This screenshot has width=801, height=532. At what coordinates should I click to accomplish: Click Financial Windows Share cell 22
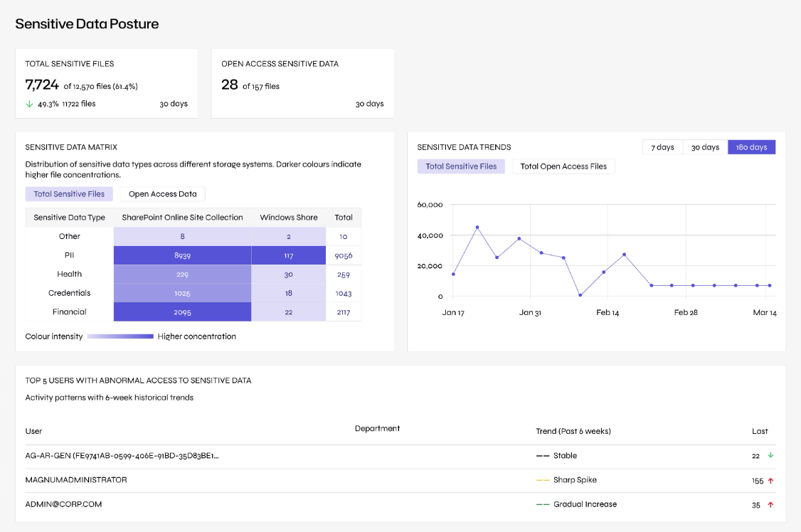tap(289, 312)
